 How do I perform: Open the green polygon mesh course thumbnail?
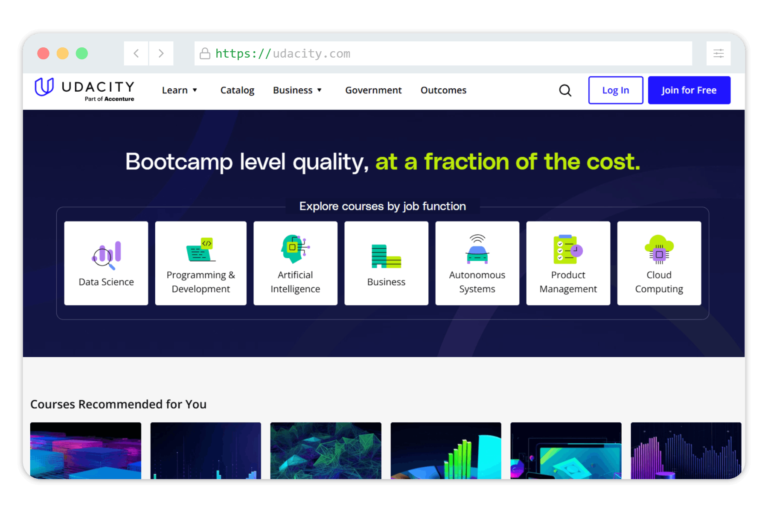[x=326, y=450]
